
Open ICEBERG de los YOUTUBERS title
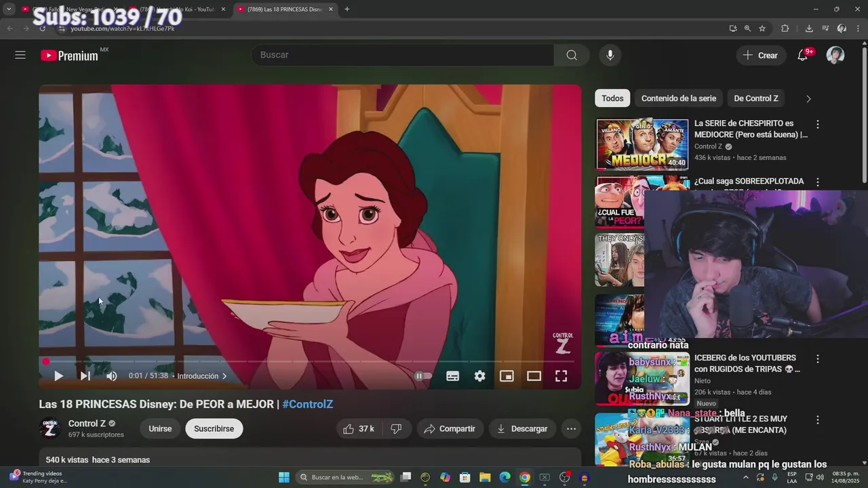(x=747, y=363)
